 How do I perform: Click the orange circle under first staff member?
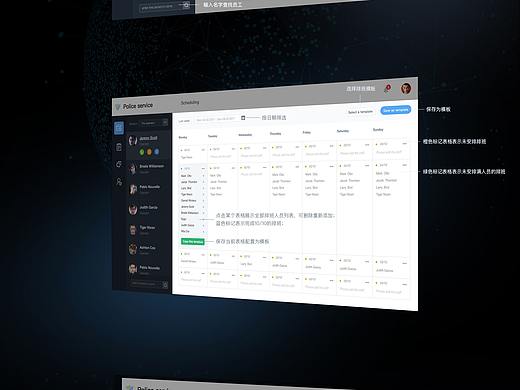tap(149, 152)
